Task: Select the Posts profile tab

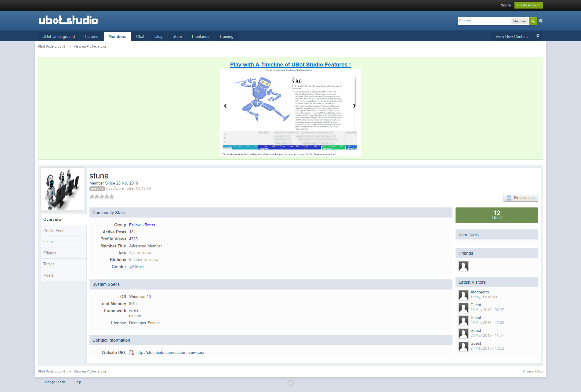Action: pyautogui.click(x=64, y=275)
